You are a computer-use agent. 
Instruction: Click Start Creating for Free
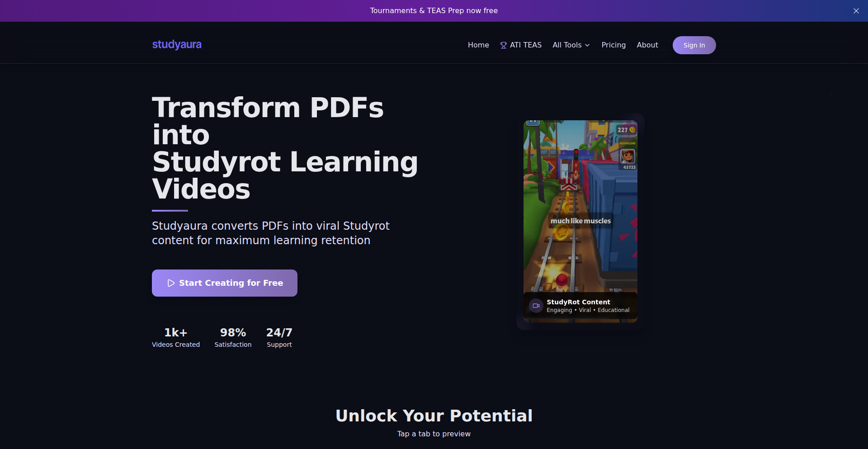225,283
